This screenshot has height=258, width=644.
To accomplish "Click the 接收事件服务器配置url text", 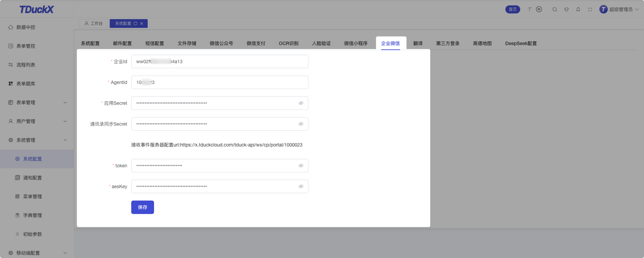I will pyautogui.click(x=217, y=145).
